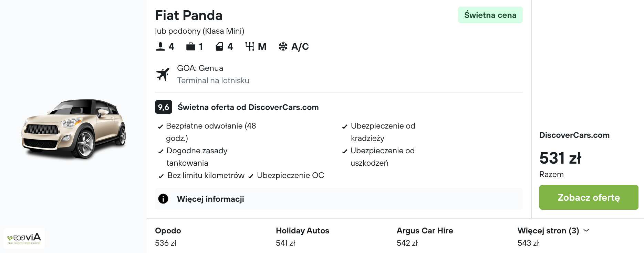This screenshot has width=644, height=253.
Task: Expand the Więcej informacji section
Action: 210,199
